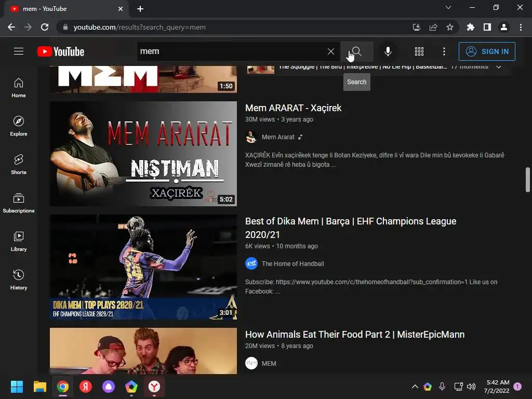The image size is (532, 399).
Task: Visit the MEM channel name link
Action: [x=269, y=363]
